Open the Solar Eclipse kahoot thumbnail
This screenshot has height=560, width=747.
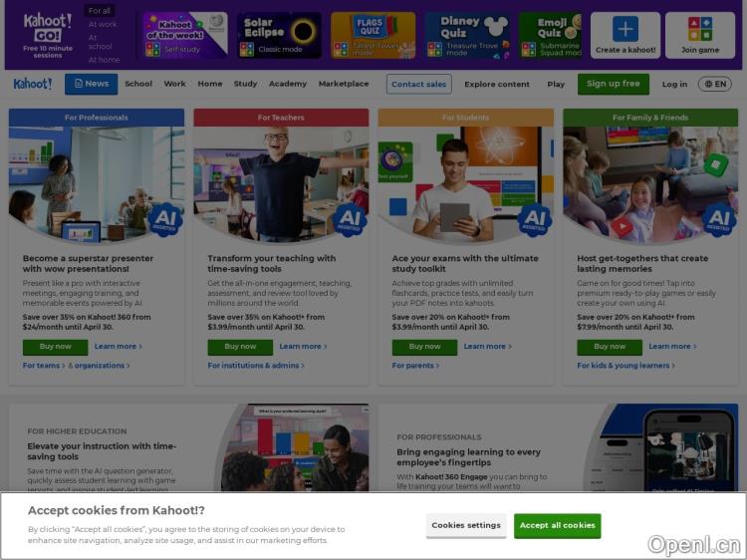[x=279, y=35]
